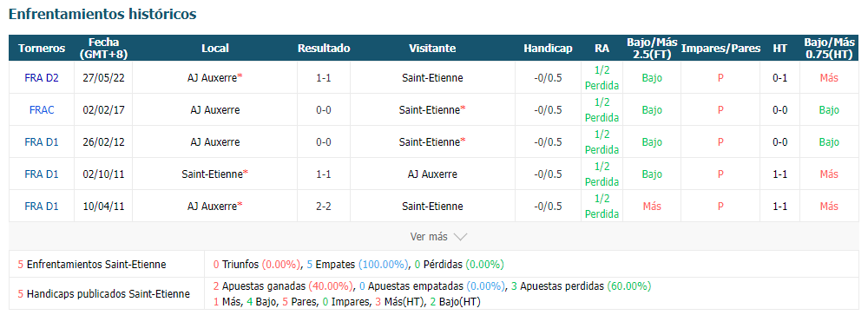The image size is (868, 315).
Task: Open the FRA D2 tournament link
Action: coord(42,78)
